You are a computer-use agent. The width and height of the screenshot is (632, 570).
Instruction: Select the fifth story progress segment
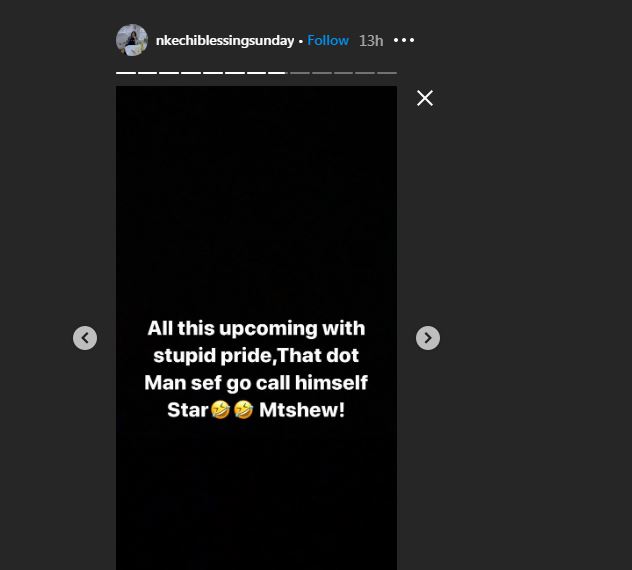coord(212,73)
